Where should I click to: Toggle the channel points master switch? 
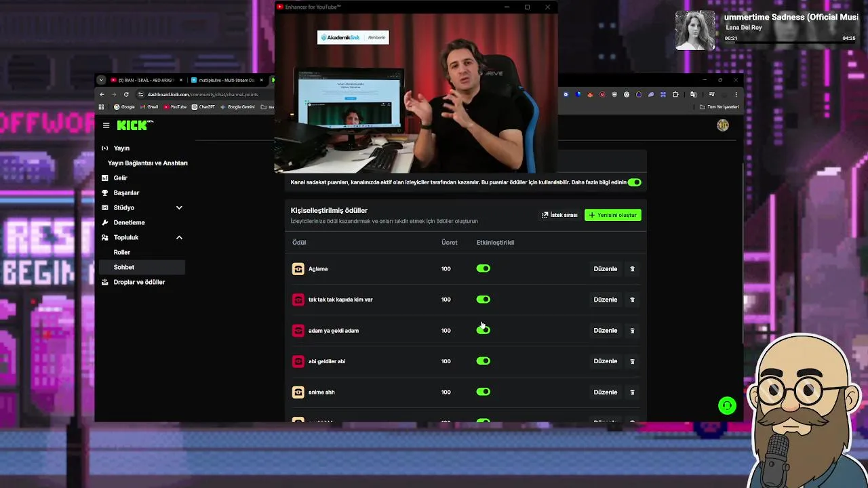pos(634,182)
